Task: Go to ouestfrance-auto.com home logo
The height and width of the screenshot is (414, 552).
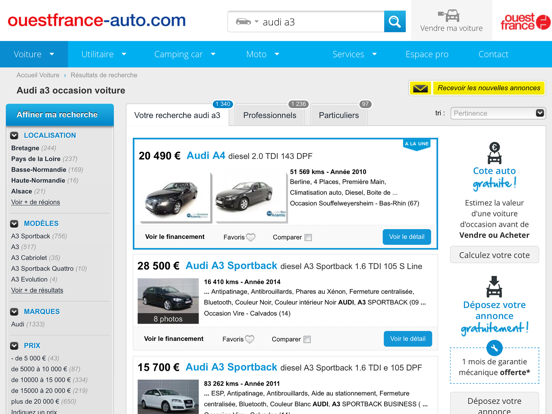Action: [x=96, y=20]
